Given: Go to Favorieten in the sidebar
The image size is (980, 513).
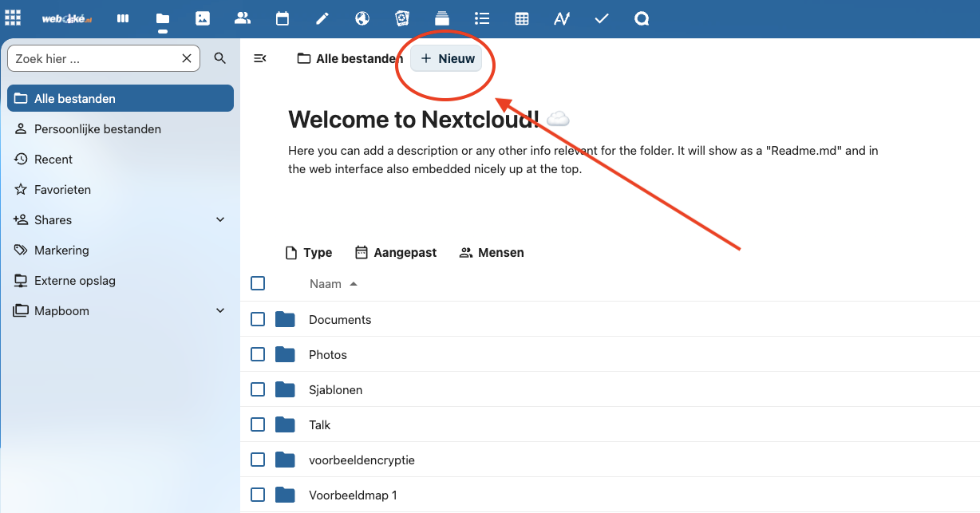Looking at the screenshot, I should 62,190.
